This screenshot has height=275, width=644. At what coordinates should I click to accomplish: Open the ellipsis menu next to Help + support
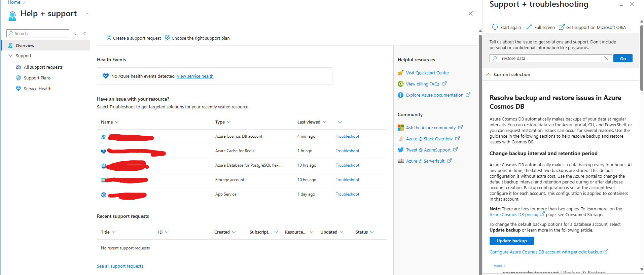click(87, 13)
